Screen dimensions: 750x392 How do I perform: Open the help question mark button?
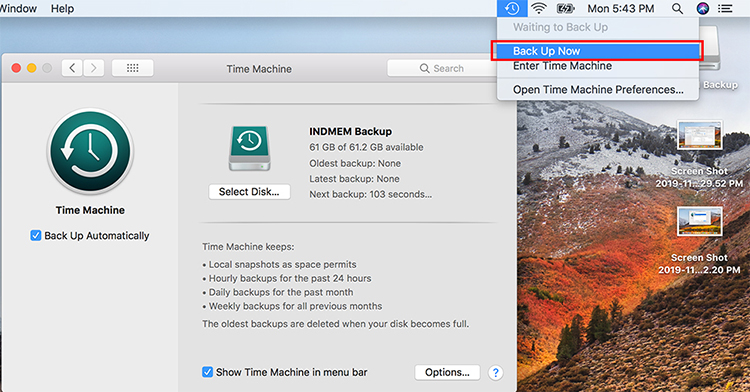pyautogui.click(x=496, y=372)
